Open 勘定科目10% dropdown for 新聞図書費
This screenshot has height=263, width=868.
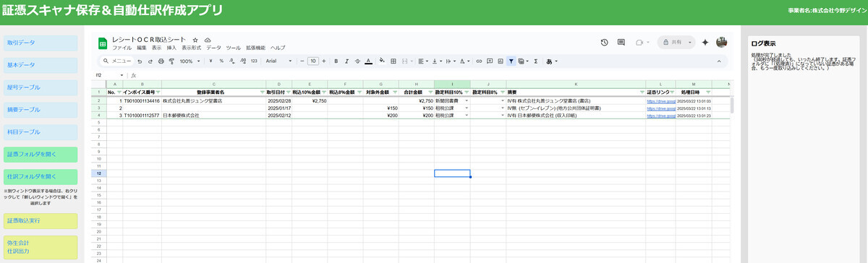467,100
